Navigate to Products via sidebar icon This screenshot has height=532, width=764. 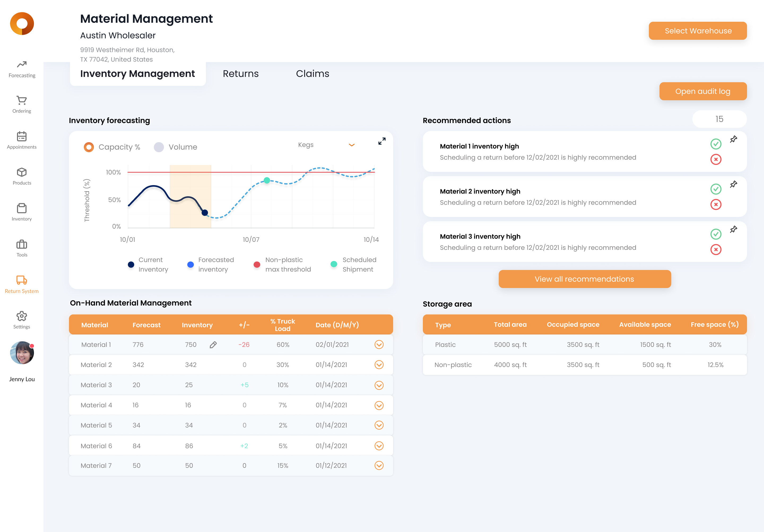click(22, 176)
